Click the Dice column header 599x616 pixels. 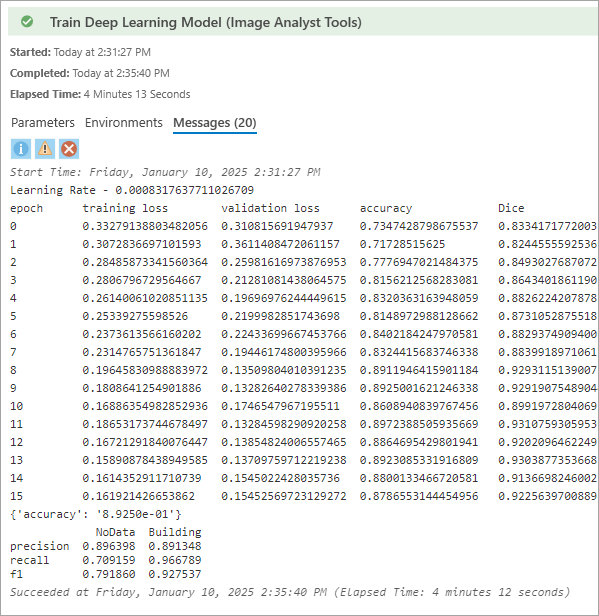(511, 208)
